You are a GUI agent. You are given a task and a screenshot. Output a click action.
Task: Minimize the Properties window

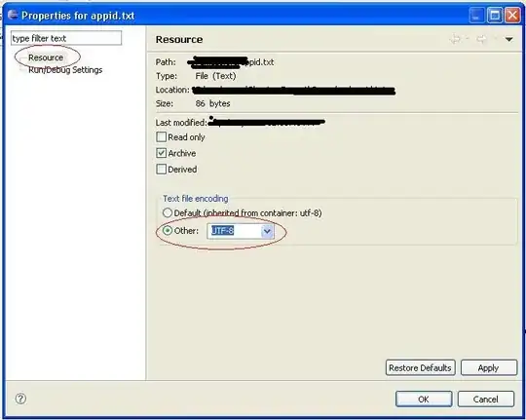[476, 16]
